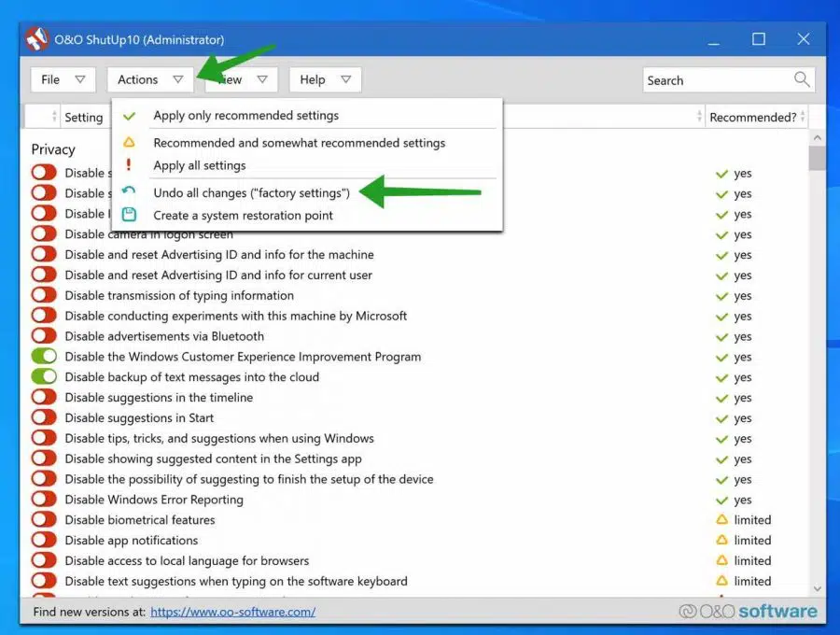The width and height of the screenshot is (840, 635).
Task: Click yellow triangle icon for software keyboard suggestions row
Action: tap(722, 580)
